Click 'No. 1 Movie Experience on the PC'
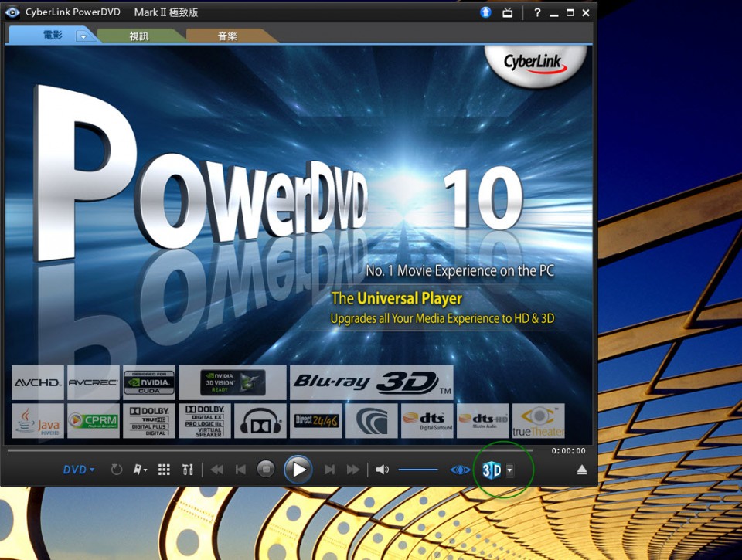This screenshot has height=560, width=742. [x=459, y=270]
